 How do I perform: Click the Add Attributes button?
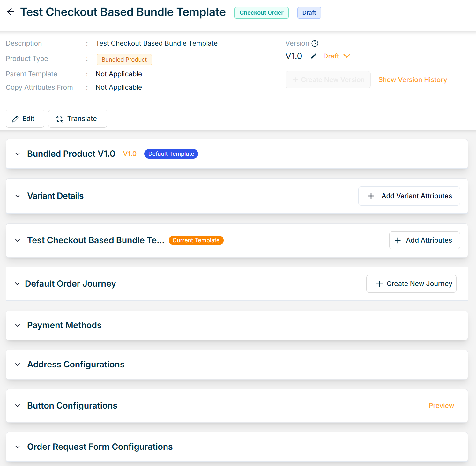424,240
